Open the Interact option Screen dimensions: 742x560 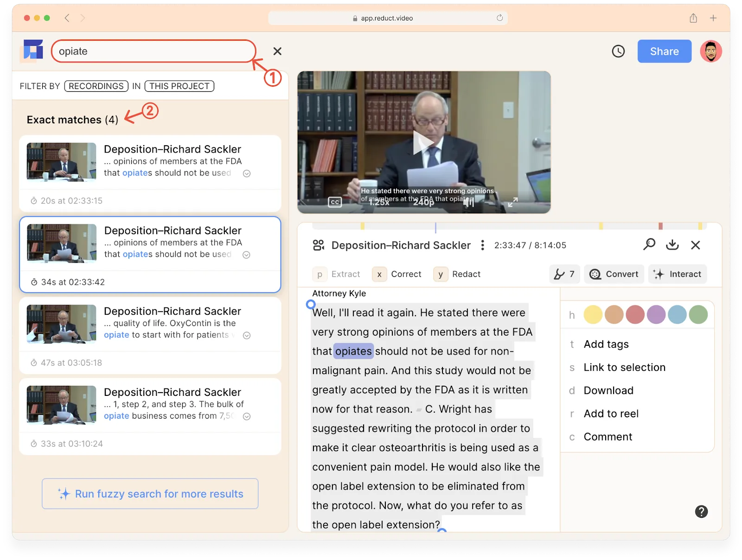click(x=678, y=274)
